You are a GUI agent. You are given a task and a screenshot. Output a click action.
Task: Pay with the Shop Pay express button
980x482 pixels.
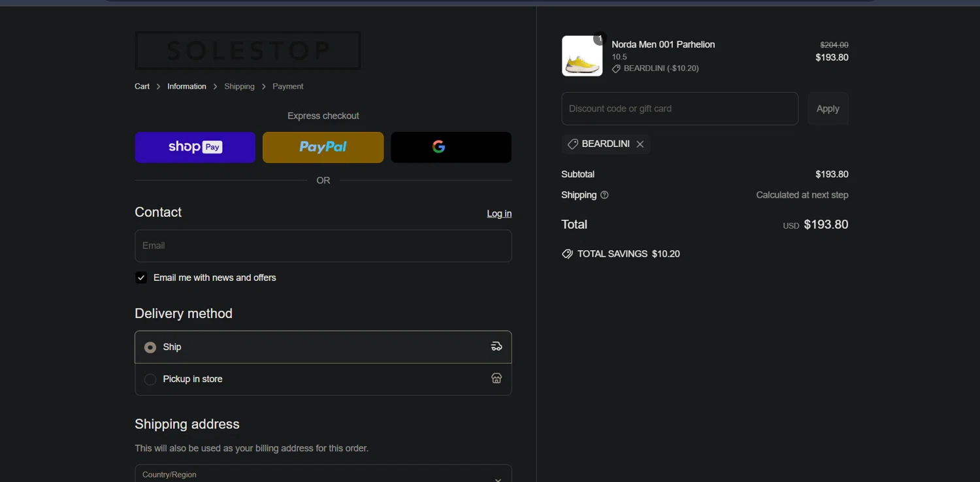195,147
